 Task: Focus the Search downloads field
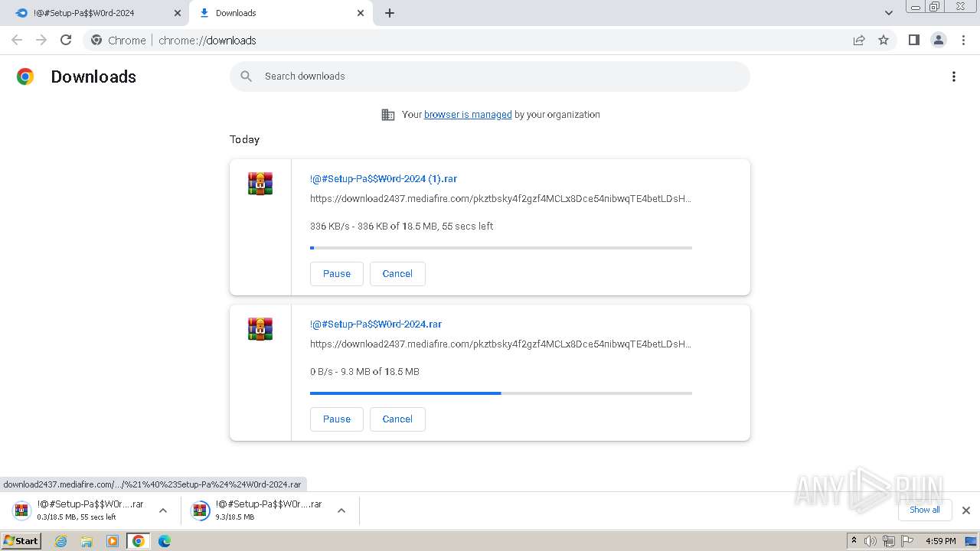click(x=490, y=77)
